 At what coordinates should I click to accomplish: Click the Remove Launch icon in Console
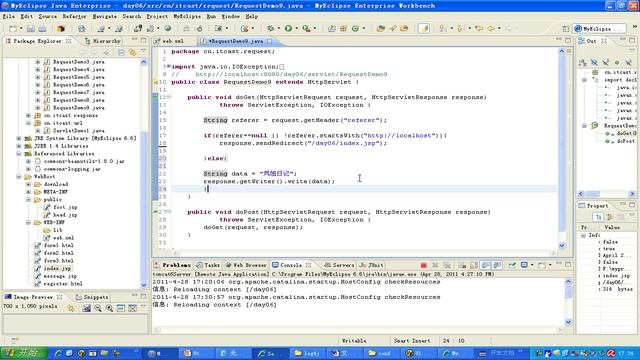[x=435, y=265]
